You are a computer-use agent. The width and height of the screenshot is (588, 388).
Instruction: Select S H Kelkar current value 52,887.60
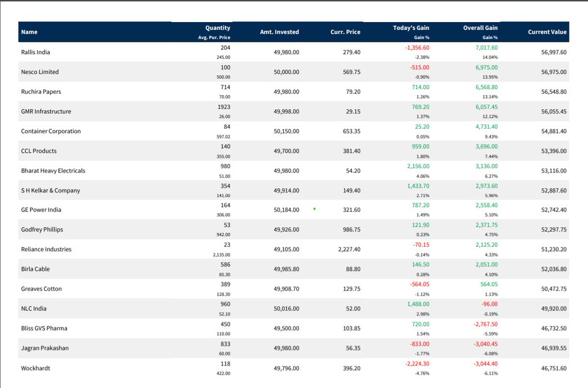[554, 190]
